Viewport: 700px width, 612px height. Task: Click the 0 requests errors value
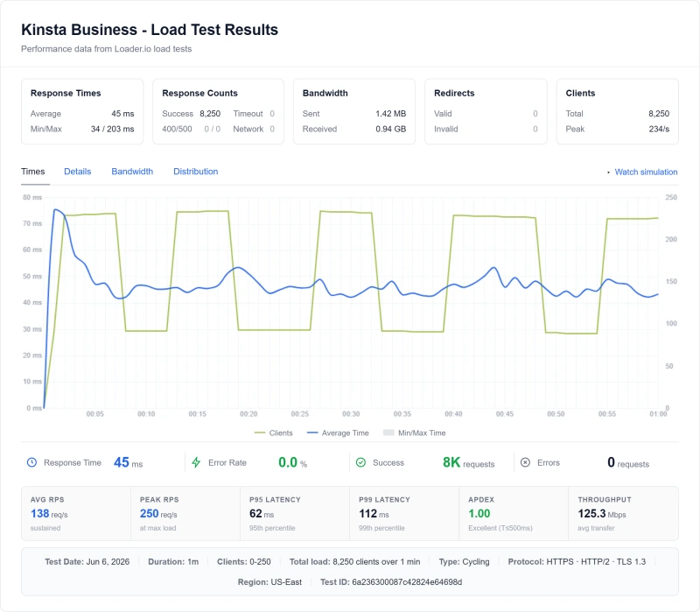click(x=628, y=462)
